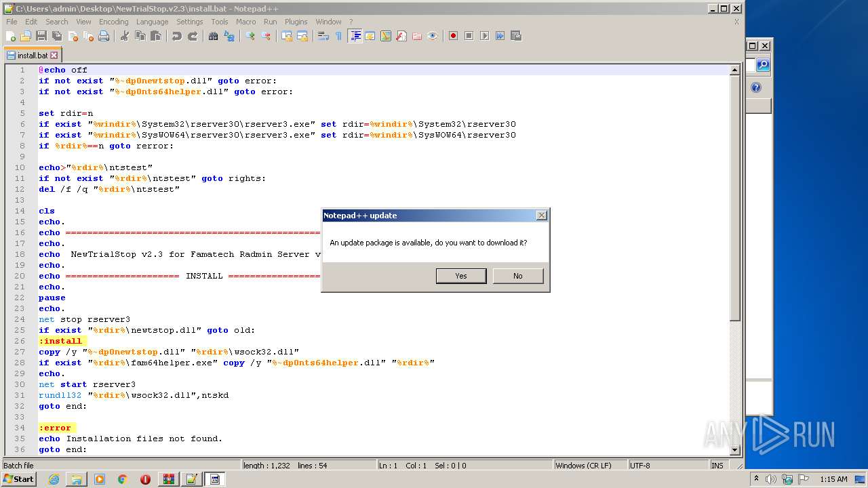Select the install.bat tab
868x488 pixels.
pyautogui.click(x=33, y=55)
